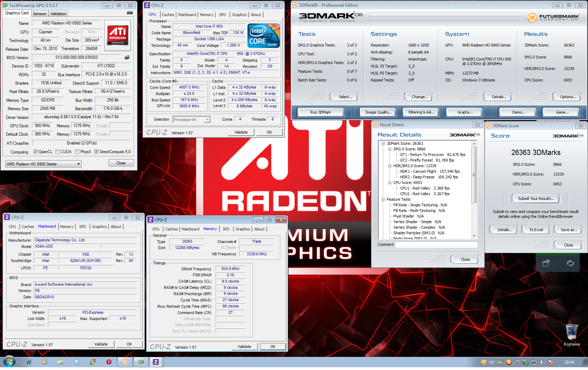588x370 pixels.
Task: Open Windows Explorer from the taskbar
Action: tap(61, 362)
